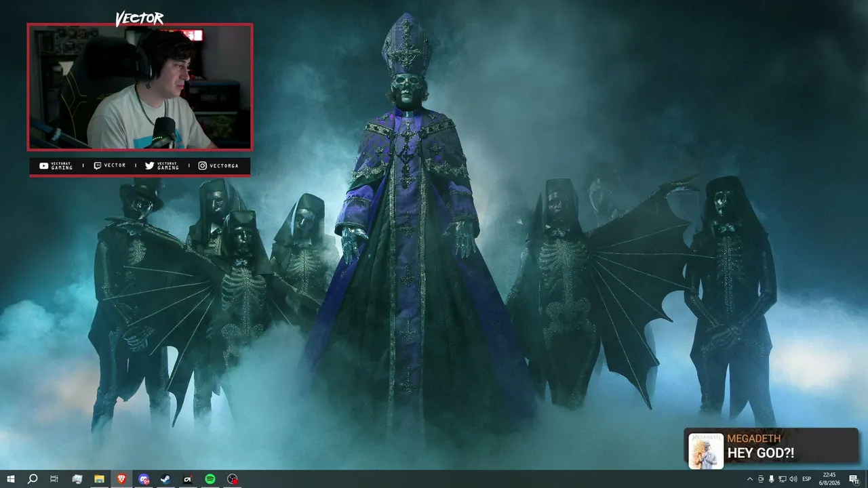Click the Twitter bird logo in overlay
Screen dimensions: 868x488
click(x=150, y=165)
